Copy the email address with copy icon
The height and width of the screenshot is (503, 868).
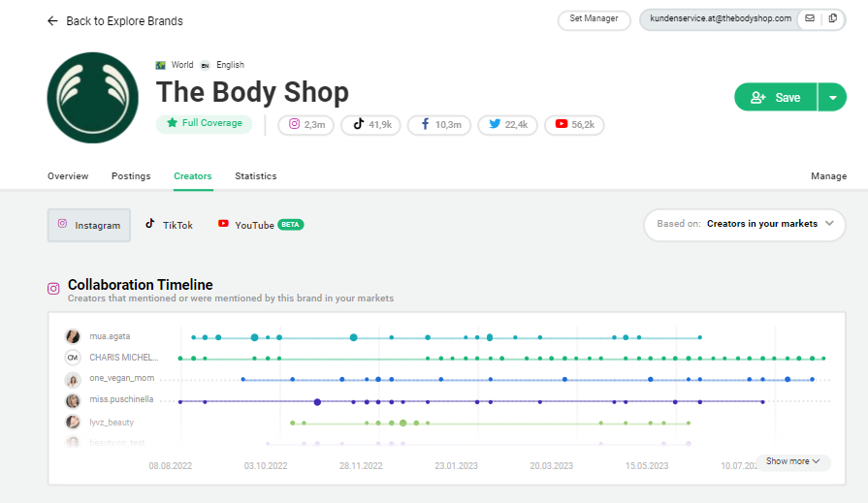coord(832,18)
